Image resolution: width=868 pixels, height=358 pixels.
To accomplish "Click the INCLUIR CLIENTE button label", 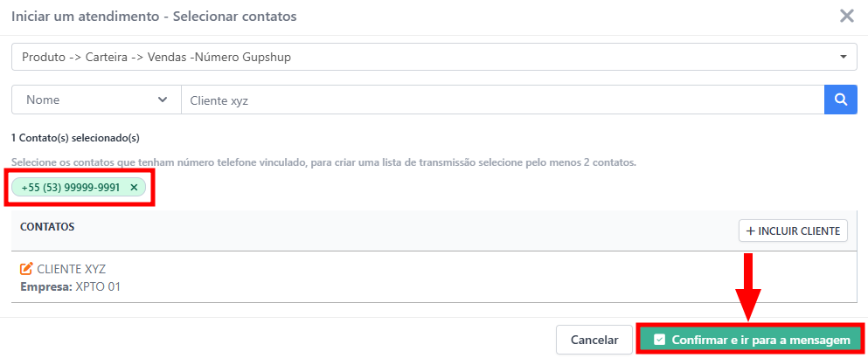I will tap(800, 231).
